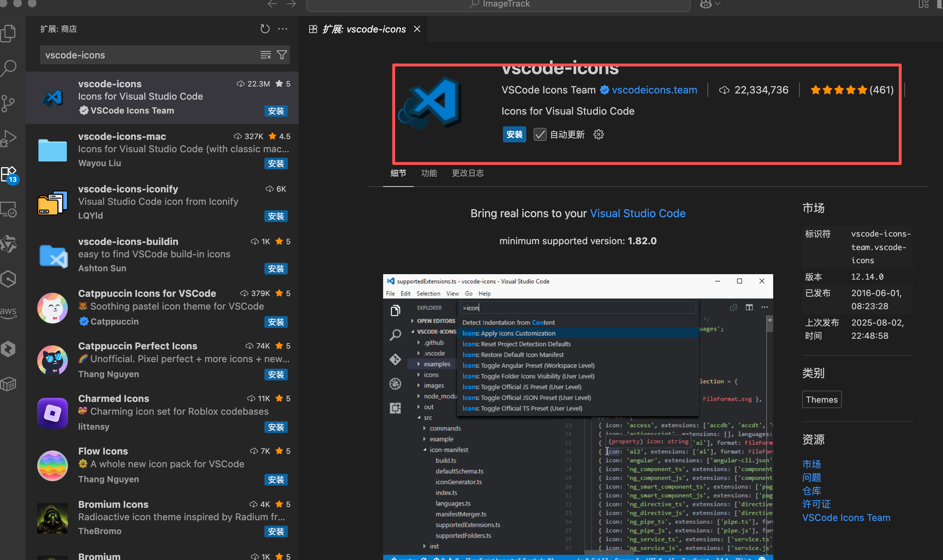Open the Search view in activity bar

pos(9,68)
